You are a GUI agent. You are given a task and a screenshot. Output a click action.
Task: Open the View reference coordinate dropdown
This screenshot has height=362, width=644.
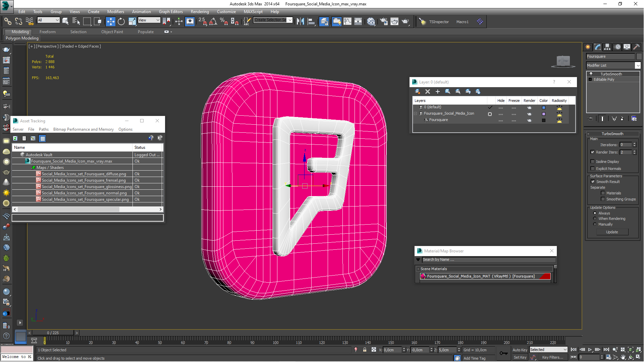point(158,20)
